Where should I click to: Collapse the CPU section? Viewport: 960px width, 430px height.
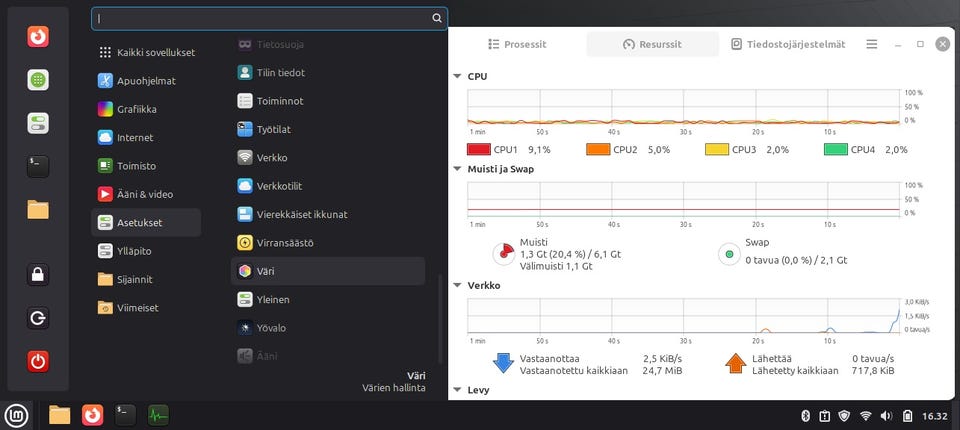(457, 76)
